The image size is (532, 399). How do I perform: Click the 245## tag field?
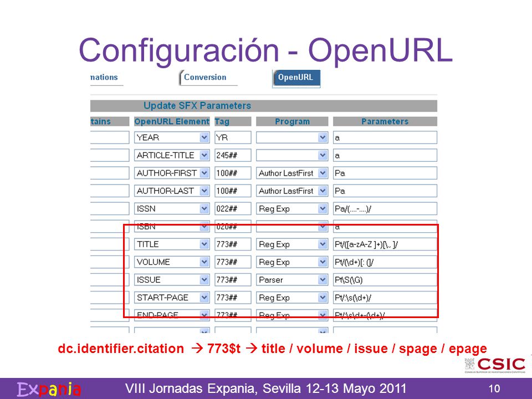(233, 155)
